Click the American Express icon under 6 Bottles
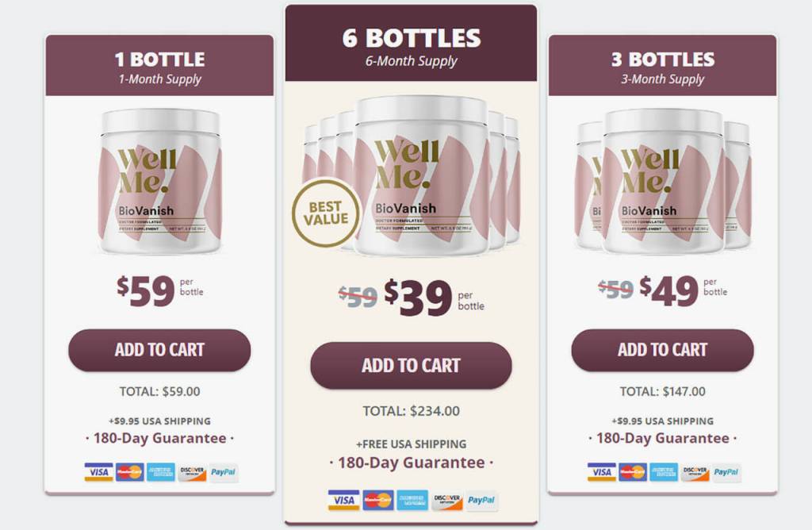 pos(412,500)
